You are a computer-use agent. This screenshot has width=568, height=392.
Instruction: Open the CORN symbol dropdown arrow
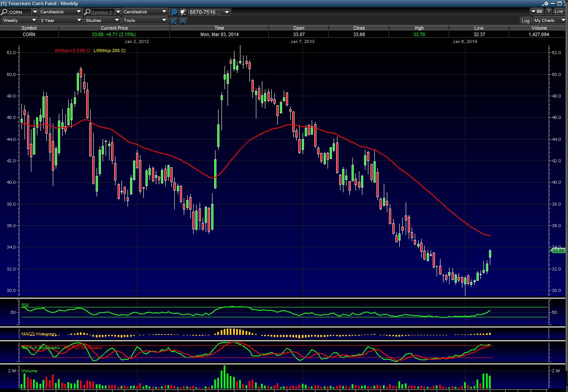coord(35,12)
